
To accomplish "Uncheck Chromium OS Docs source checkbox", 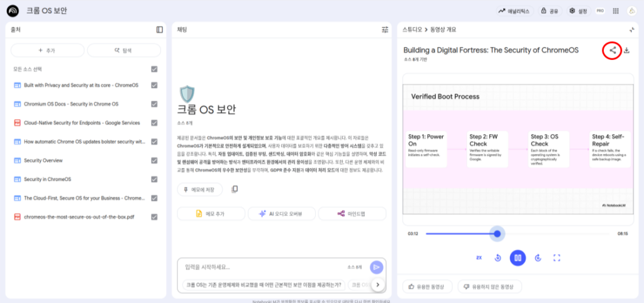I will (154, 104).
